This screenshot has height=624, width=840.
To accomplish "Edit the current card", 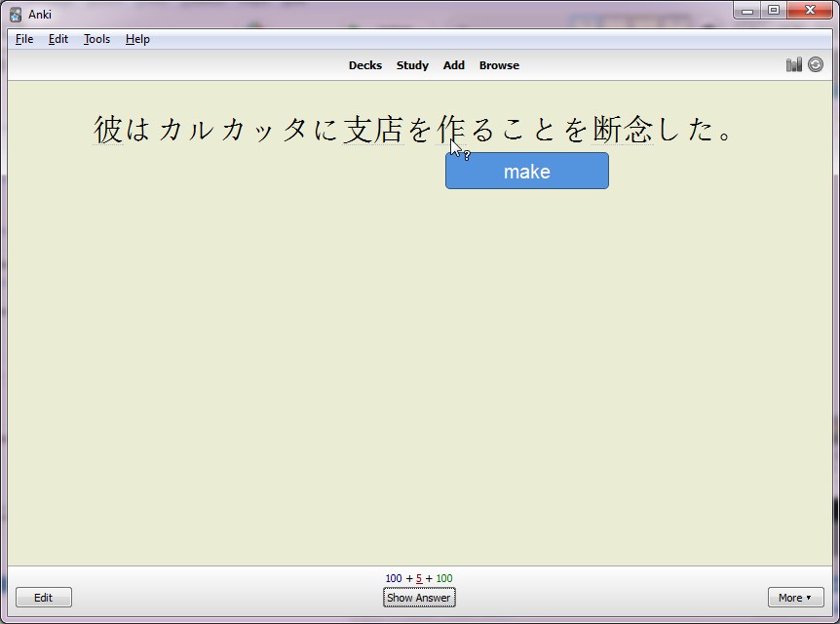I will pos(43,597).
